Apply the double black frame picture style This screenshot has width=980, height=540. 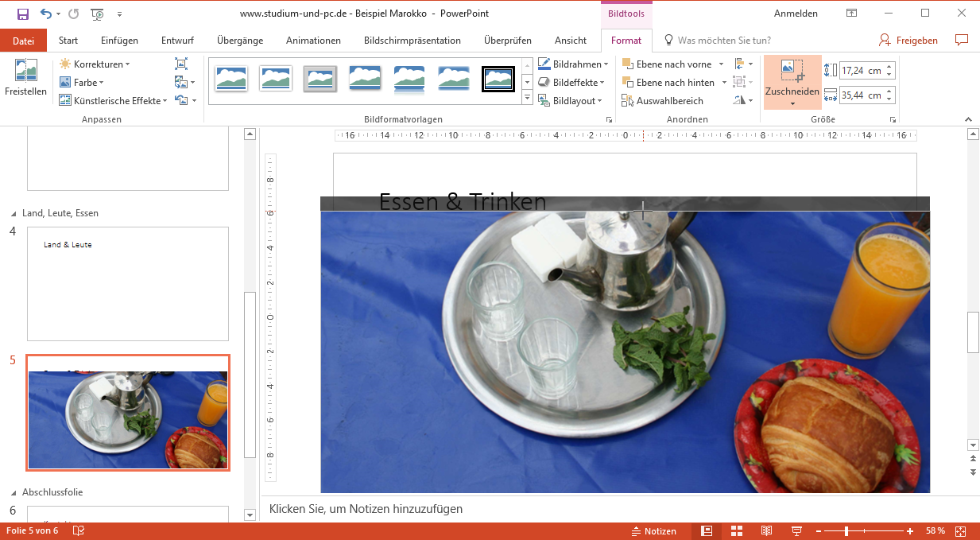pyautogui.click(x=498, y=78)
